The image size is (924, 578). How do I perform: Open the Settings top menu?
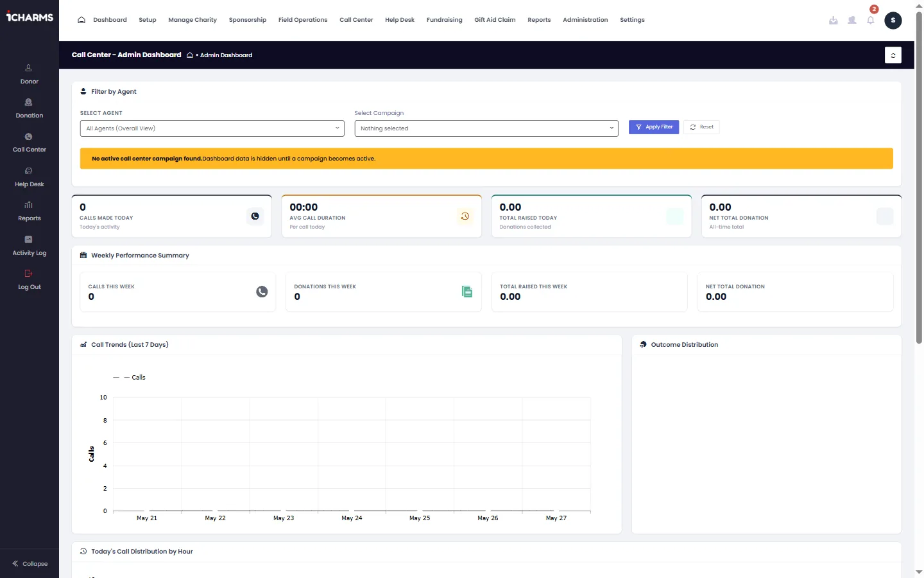click(632, 20)
